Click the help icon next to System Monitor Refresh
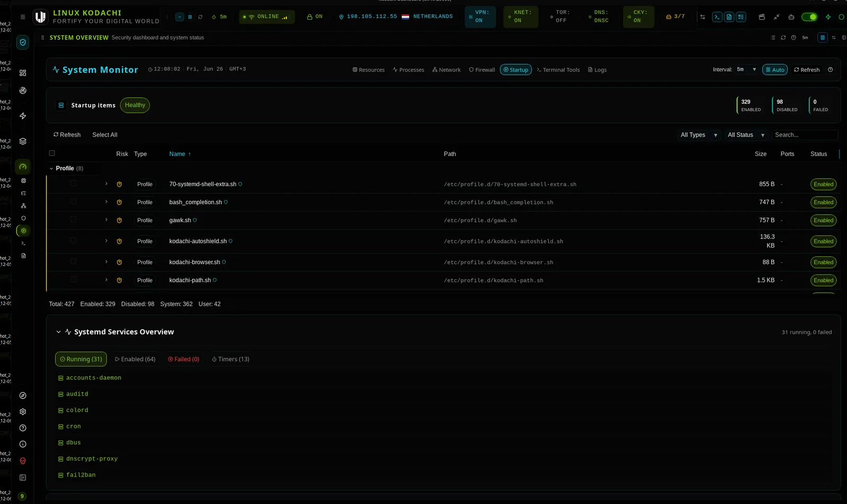This screenshot has height=504, width=847. tap(831, 70)
